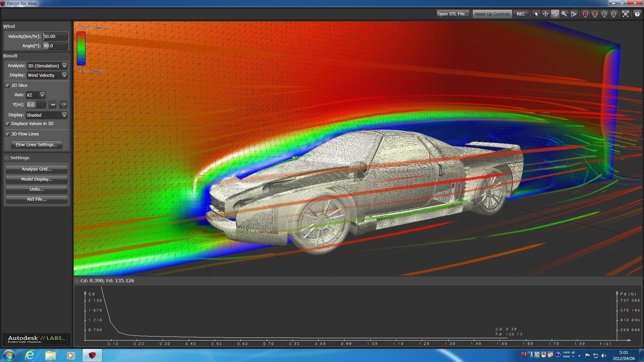Click the IME conversion mode '般' icon
644x362 pixels.
[537, 355]
